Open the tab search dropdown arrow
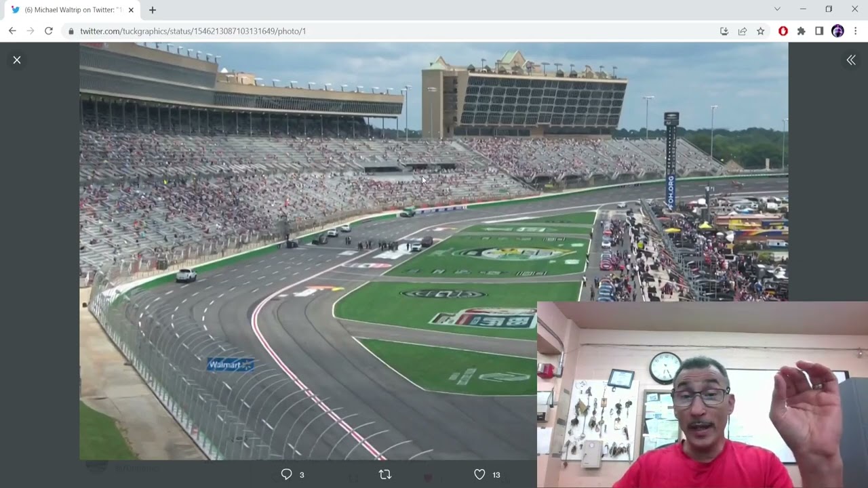The height and width of the screenshot is (488, 868). point(777,9)
